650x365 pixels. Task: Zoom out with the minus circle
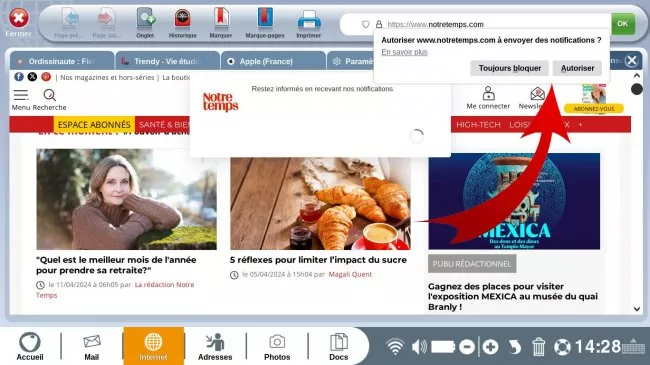pyautogui.click(x=467, y=347)
